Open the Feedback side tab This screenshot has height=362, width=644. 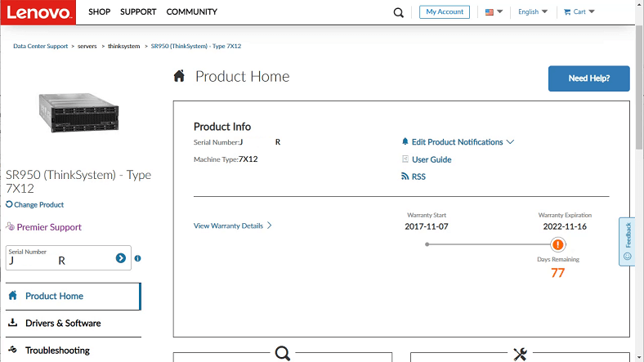[627, 242]
